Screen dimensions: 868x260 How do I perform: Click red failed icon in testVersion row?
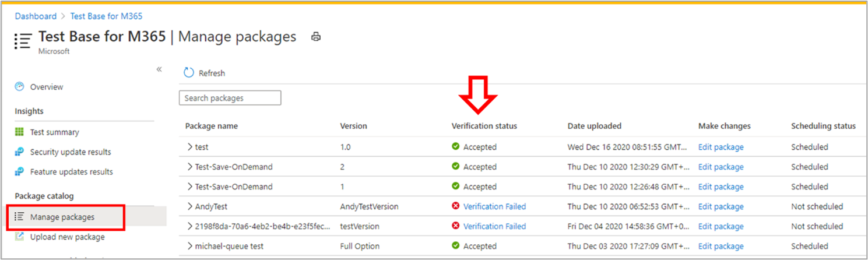pyautogui.click(x=456, y=226)
